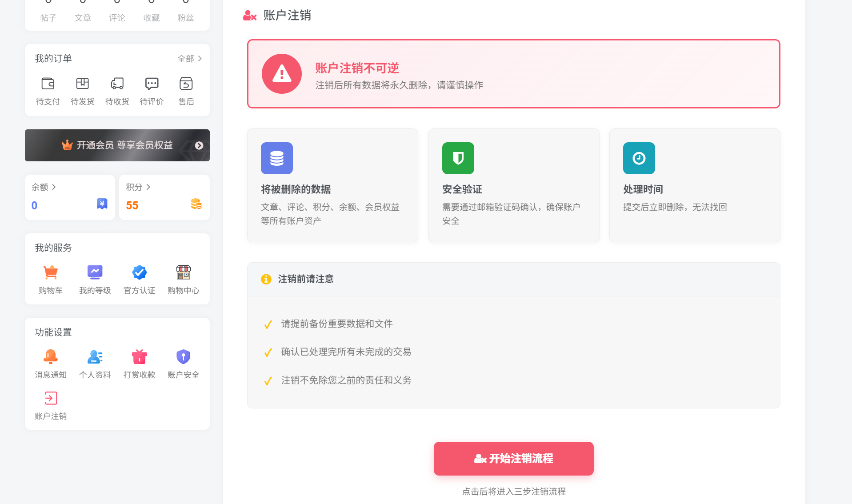This screenshot has width=852, height=504.
Task: Open the awaiting delivery truck icon
Action: (x=117, y=84)
